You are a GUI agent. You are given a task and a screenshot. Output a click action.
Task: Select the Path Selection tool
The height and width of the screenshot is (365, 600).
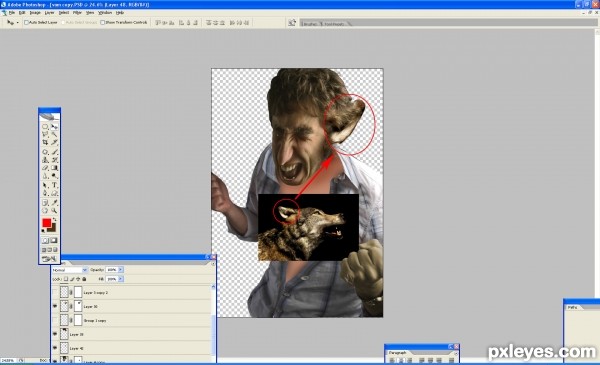point(45,186)
